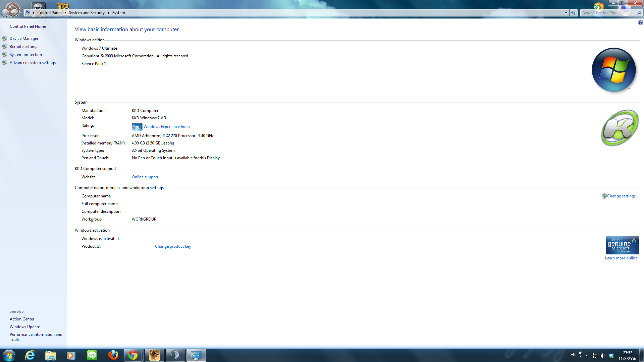Expand arrow after Control Panel breadcrumb
This screenshot has height=362, width=644.
click(x=65, y=13)
